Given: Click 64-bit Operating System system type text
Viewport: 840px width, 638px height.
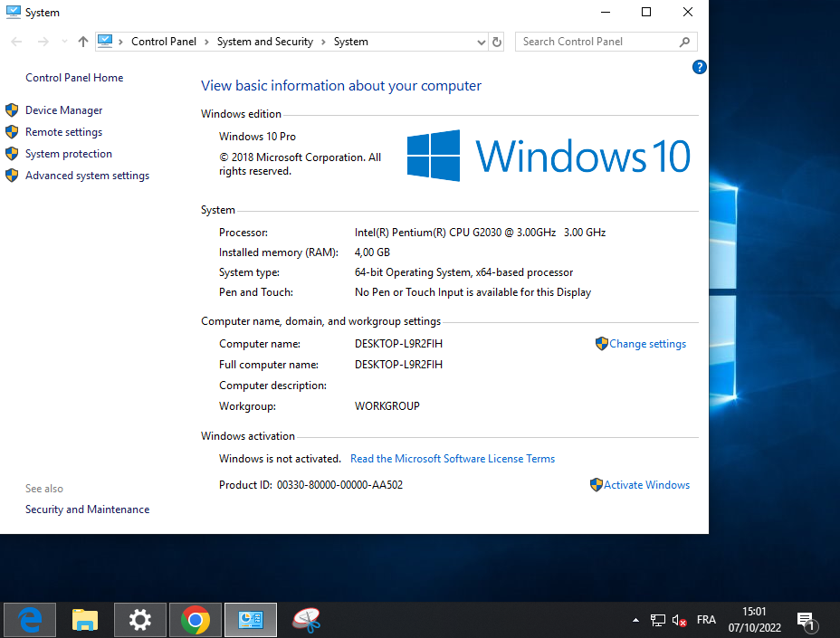Looking at the screenshot, I should (x=463, y=272).
